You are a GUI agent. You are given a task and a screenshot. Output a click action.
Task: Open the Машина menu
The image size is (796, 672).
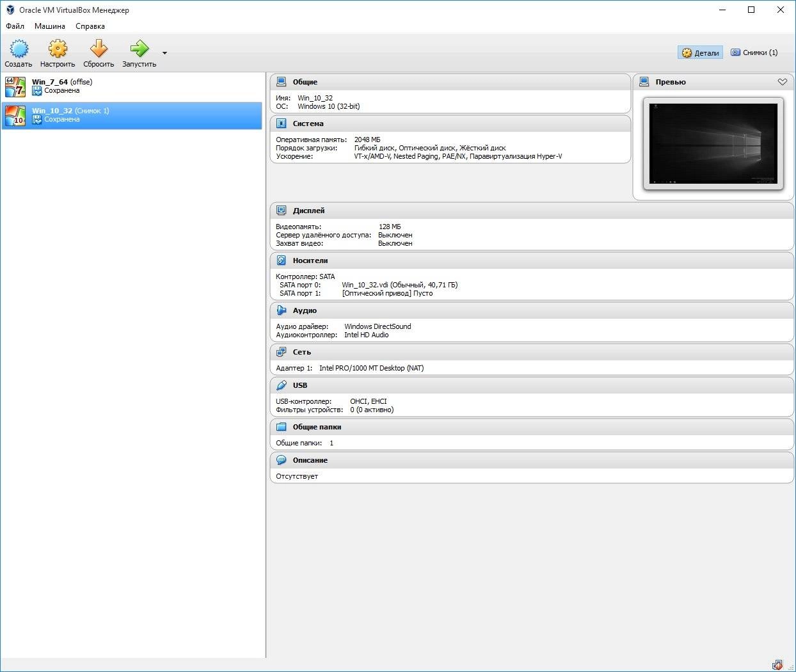coord(50,26)
